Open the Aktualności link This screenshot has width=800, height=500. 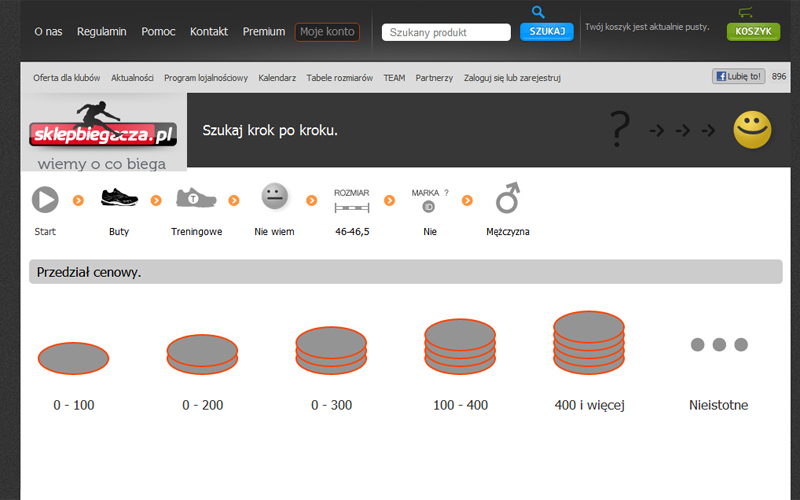(x=132, y=78)
